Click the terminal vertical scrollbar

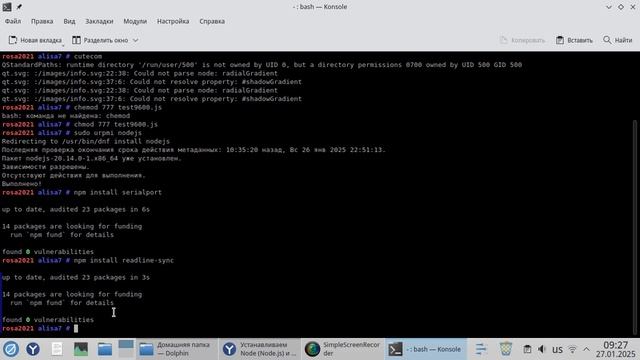click(x=635, y=227)
